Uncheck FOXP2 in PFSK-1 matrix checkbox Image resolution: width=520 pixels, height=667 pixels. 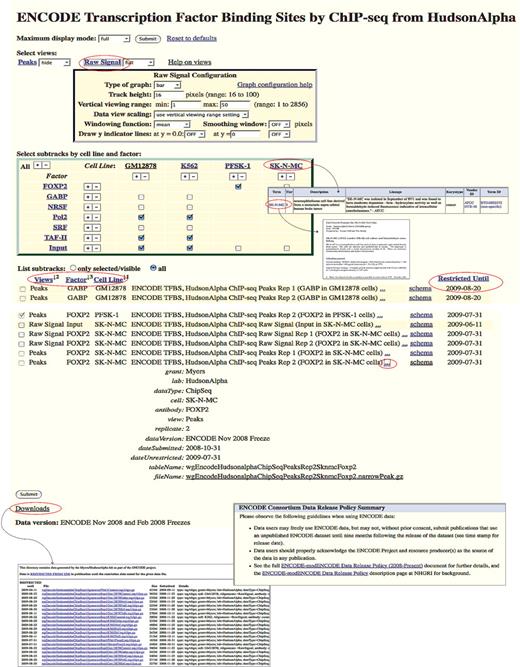238,186
